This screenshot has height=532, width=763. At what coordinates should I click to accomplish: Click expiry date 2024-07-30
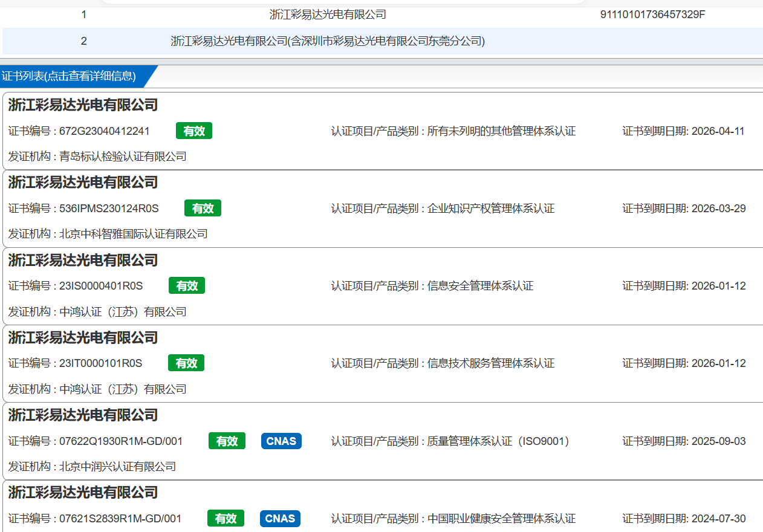pyautogui.click(x=718, y=519)
